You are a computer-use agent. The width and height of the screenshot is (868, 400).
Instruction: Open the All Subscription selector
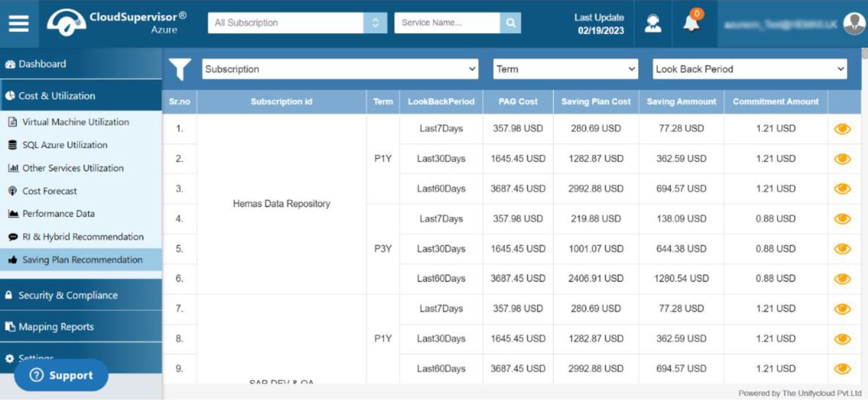pyautogui.click(x=297, y=23)
